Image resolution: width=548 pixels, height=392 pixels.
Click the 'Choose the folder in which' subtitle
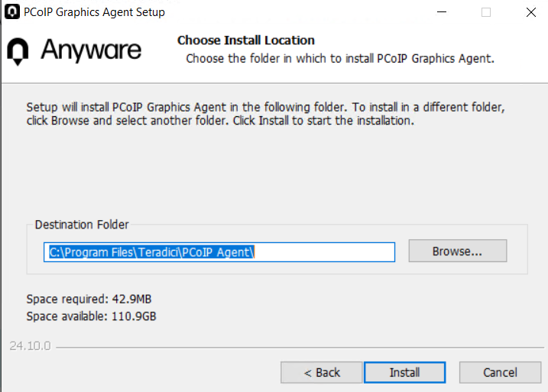[x=340, y=59]
